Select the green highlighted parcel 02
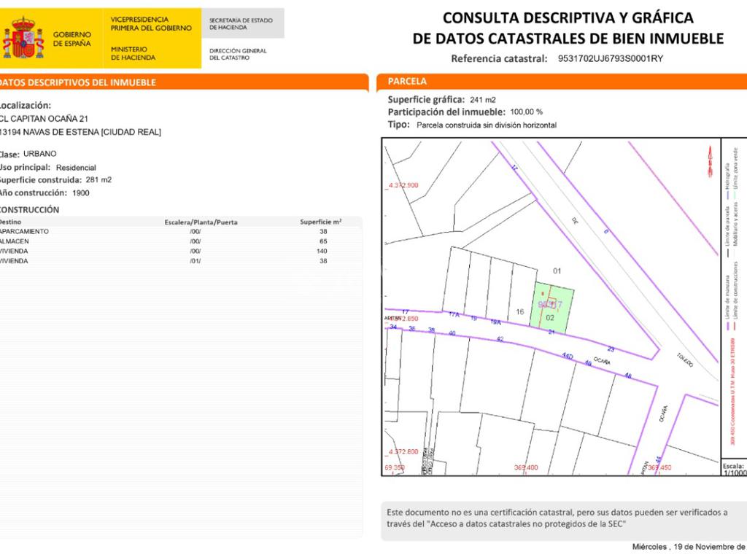Screen dimensions: 747x560 pos(552,308)
